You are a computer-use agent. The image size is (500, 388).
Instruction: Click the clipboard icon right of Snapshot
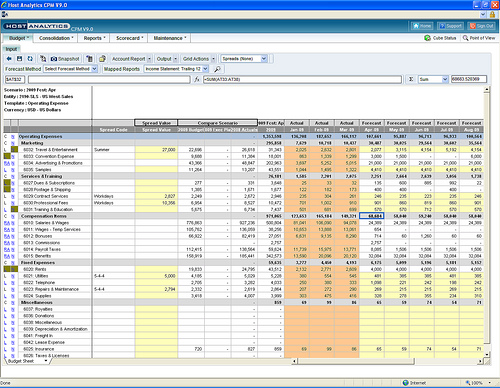pyautogui.click(x=89, y=59)
